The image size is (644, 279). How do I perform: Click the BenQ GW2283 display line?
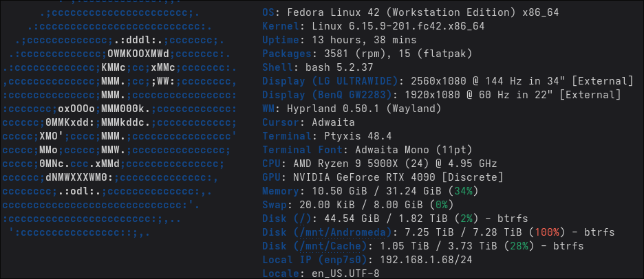[442, 95]
